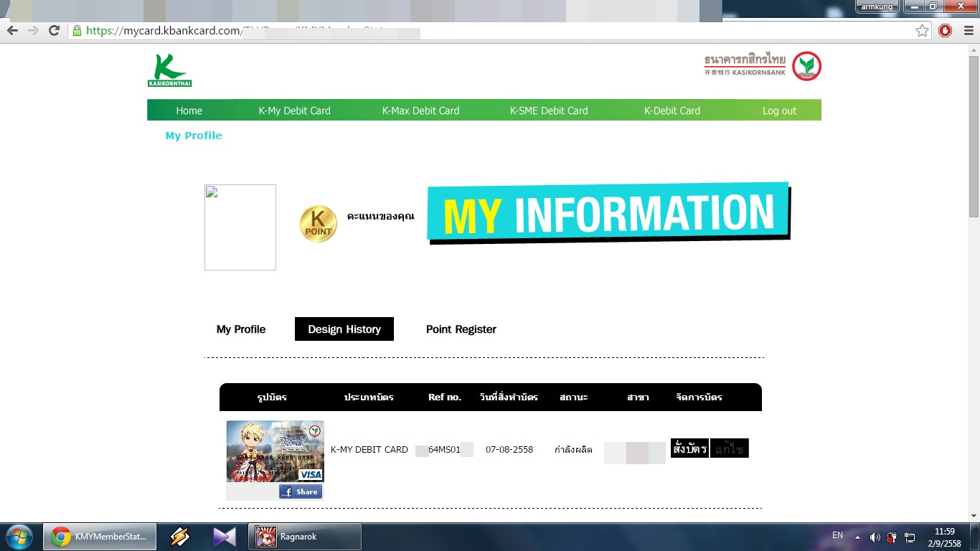This screenshot has height=551, width=980.
Task: Open the network connection tray icon
Action: coord(910,537)
